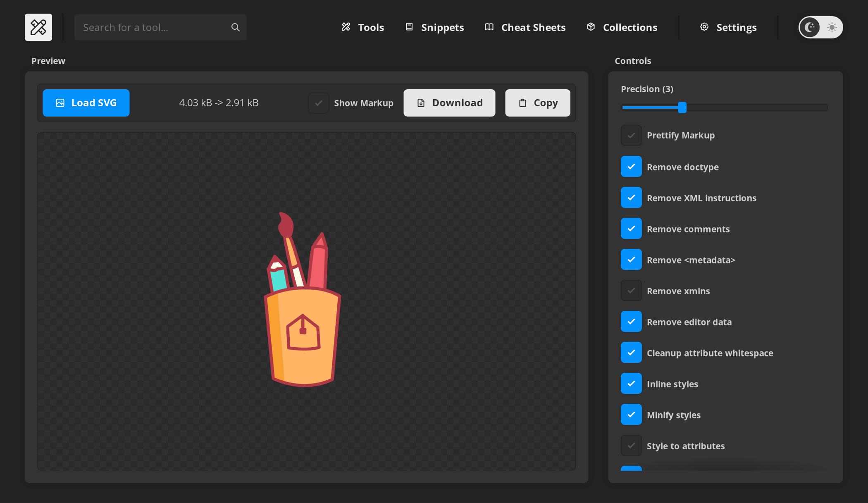Click the clipboard icon on Copy button

522,103
